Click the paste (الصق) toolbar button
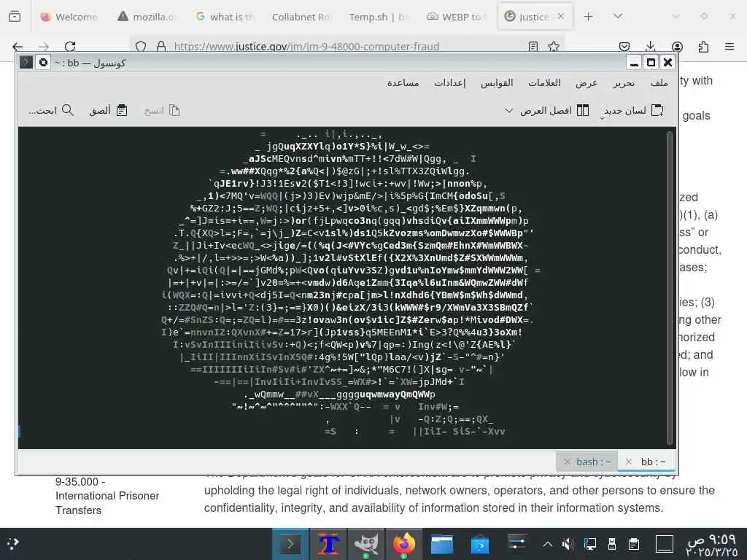This screenshot has height=560, width=747. (x=108, y=111)
